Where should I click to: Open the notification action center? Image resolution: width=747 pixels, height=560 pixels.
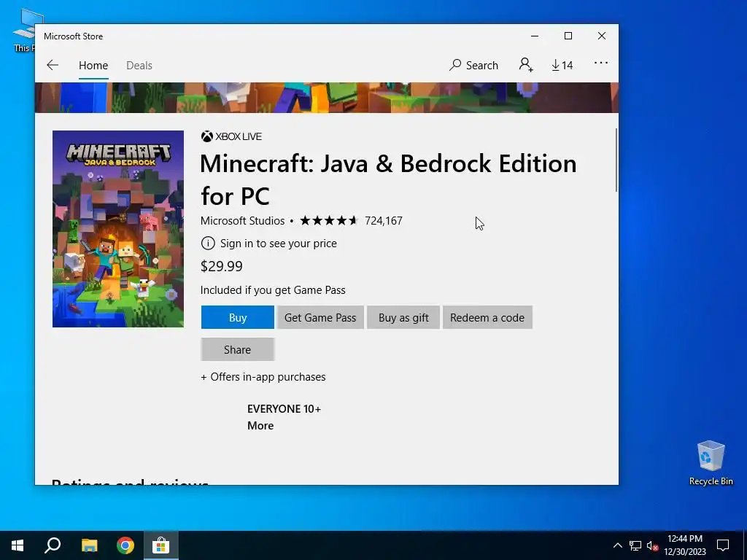[723, 545]
